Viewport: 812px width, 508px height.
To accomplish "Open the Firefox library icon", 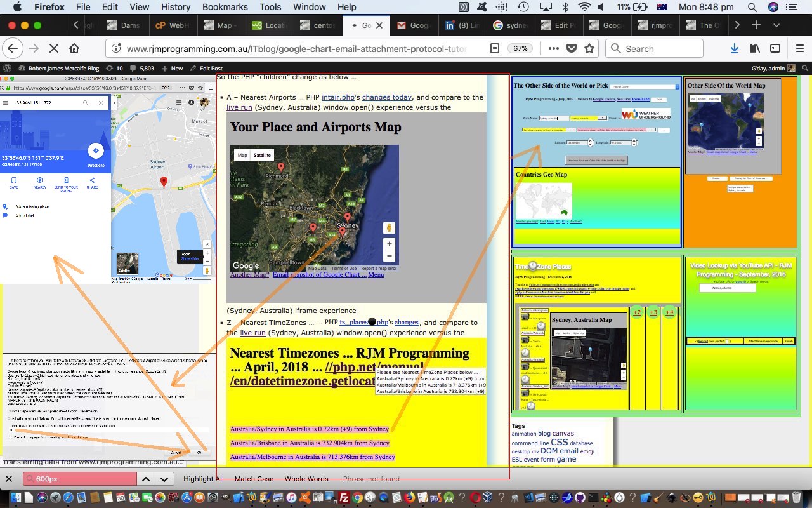I will 756,48.
